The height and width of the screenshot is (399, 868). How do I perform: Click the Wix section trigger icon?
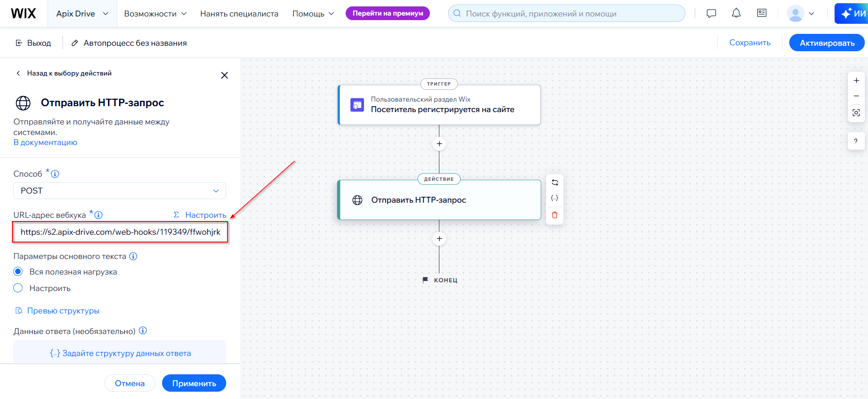(357, 105)
